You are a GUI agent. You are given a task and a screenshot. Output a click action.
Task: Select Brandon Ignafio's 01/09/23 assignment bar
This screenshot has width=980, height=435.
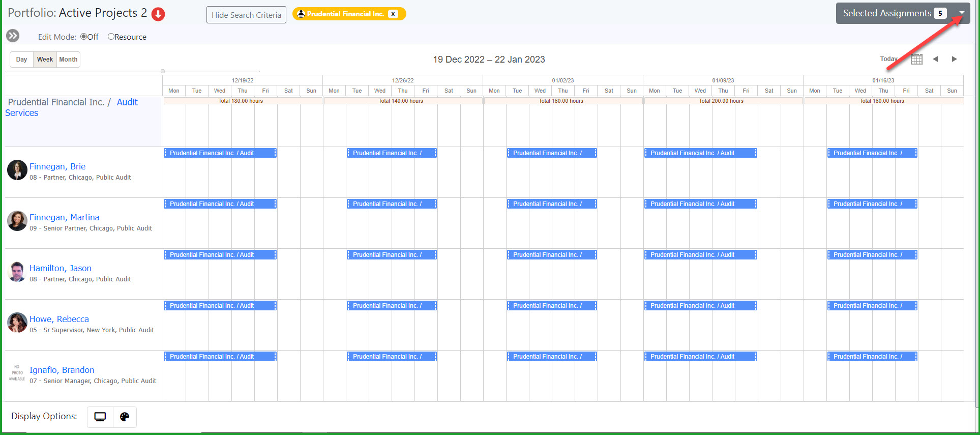click(x=701, y=357)
